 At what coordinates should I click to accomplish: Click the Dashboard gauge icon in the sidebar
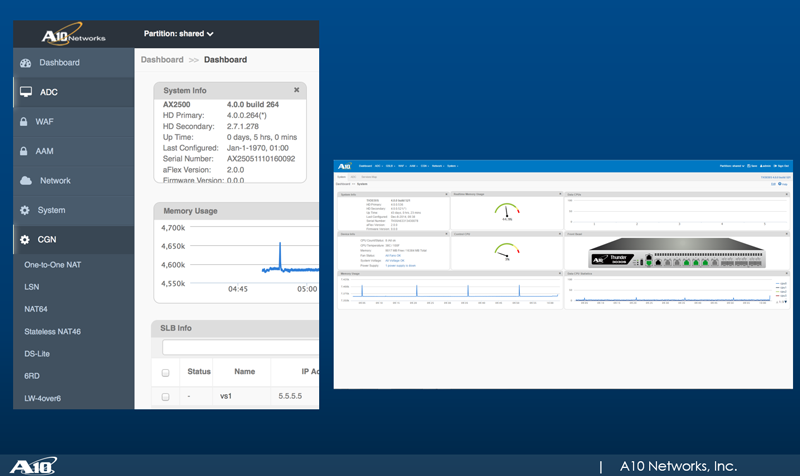26,63
